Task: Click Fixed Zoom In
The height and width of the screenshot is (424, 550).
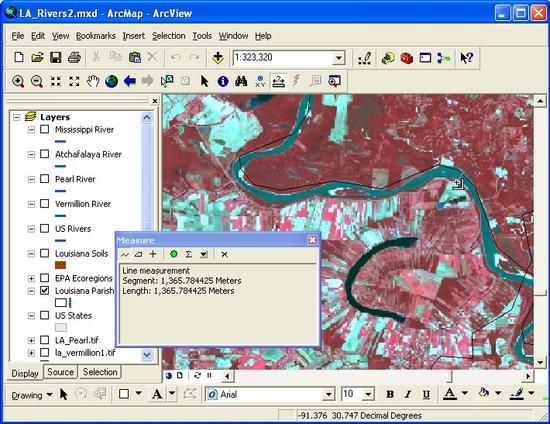Action: click(55, 81)
